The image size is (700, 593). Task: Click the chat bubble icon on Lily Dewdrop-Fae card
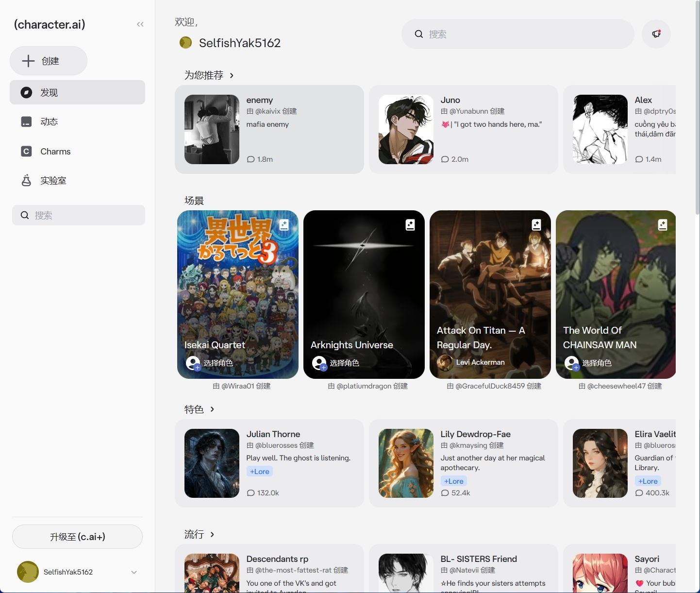pos(445,493)
